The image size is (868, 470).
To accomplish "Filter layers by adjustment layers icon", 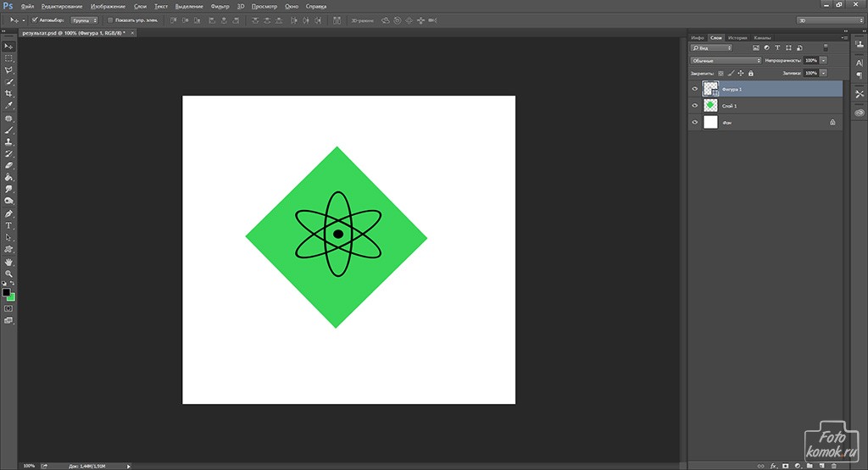I will tap(766, 48).
